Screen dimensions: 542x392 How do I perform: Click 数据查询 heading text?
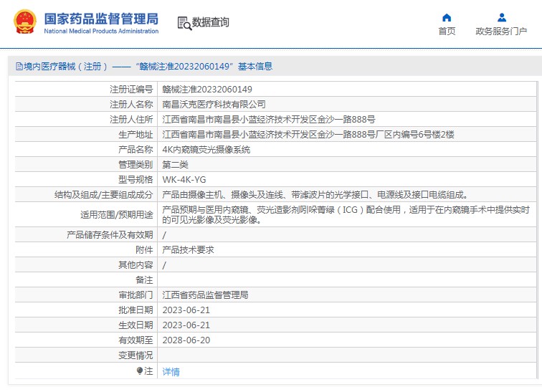(x=211, y=22)
